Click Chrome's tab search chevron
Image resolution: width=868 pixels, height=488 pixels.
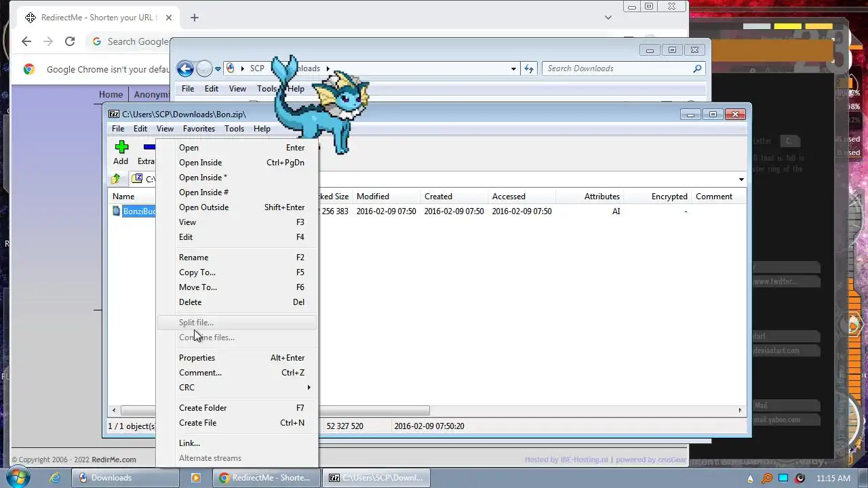click(x=608, y=18)
